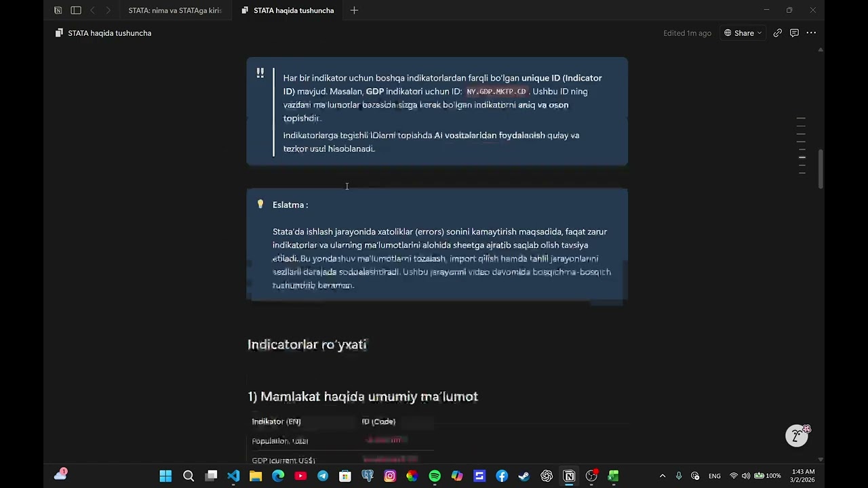Image resolution: width=868 pixels, height=488 pixels.
Task: Click '1) Mamlakat haqida umumiy ma'lumot' heading
Action: coord(363,396)
